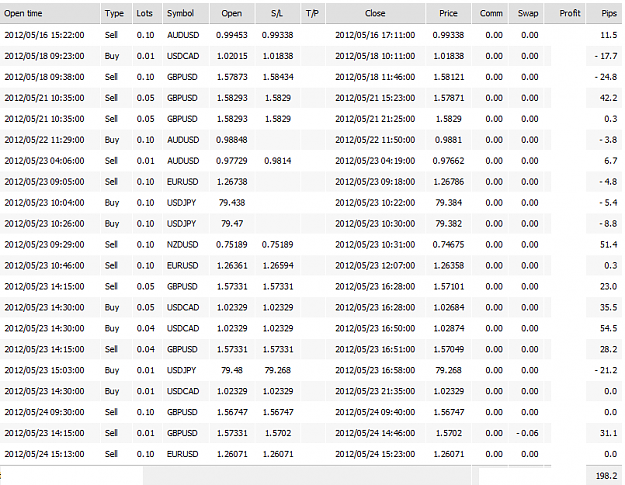This screenshot has width=625, height=485.
Task: Click the Price column header
Action: (448, 13)
